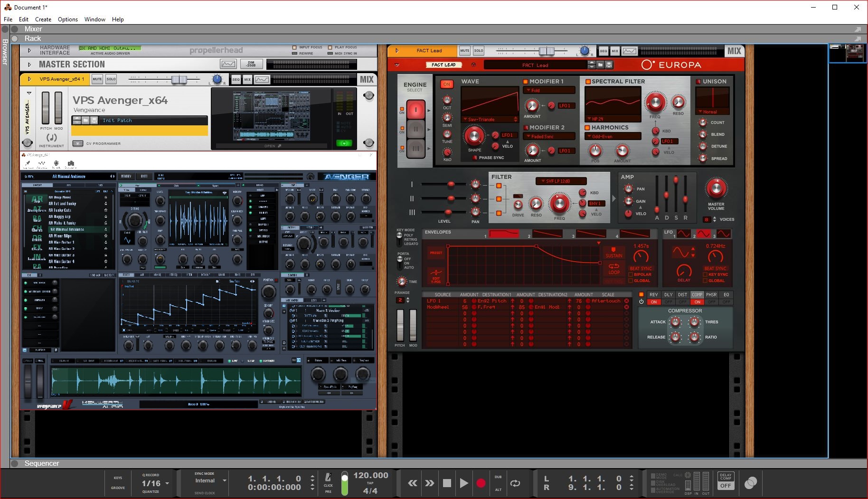Show automation lane on FACT Lead header
Screen dimensions: 868x499
click(x=630, y=51)
